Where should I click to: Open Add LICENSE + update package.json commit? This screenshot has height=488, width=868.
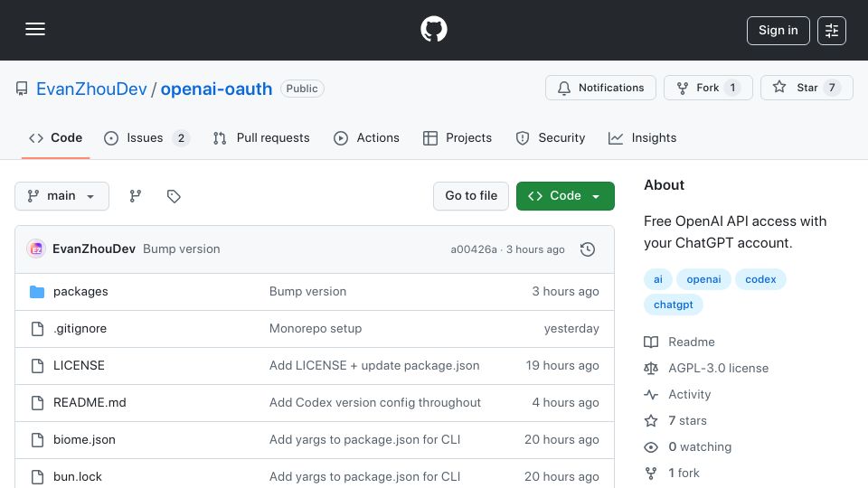pos(374,366)
